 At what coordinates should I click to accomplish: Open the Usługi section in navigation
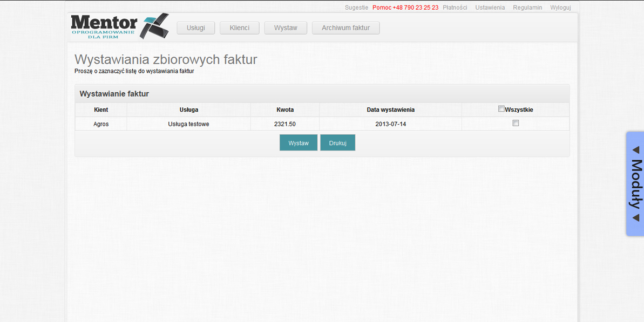point(195,28)
